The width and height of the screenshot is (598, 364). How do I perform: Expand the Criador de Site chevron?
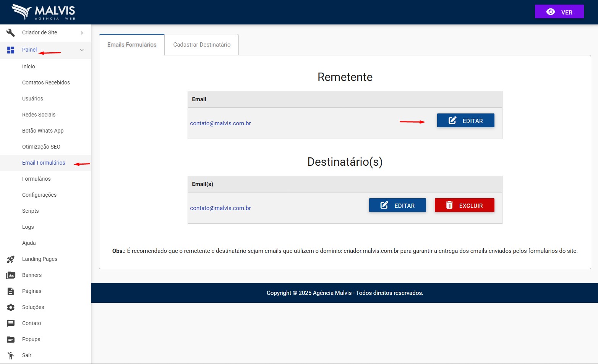coord(82,33)
